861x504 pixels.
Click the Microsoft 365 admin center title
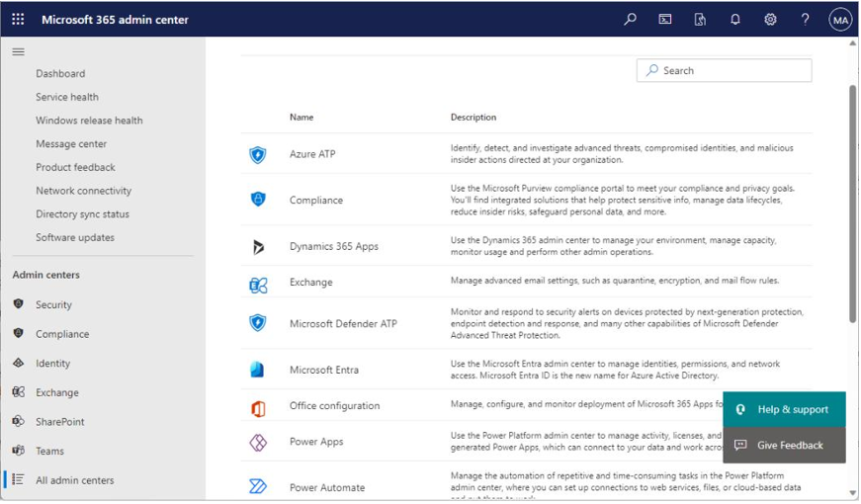(115, 20)
